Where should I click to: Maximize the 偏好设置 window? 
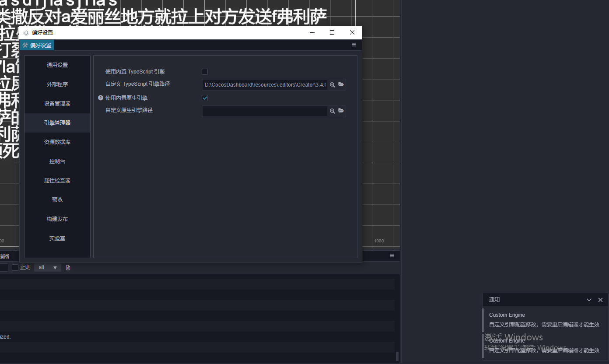point(332,32)
